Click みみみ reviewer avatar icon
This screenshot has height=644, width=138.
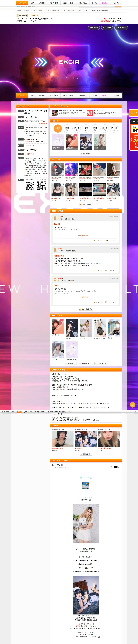[55, 218]
